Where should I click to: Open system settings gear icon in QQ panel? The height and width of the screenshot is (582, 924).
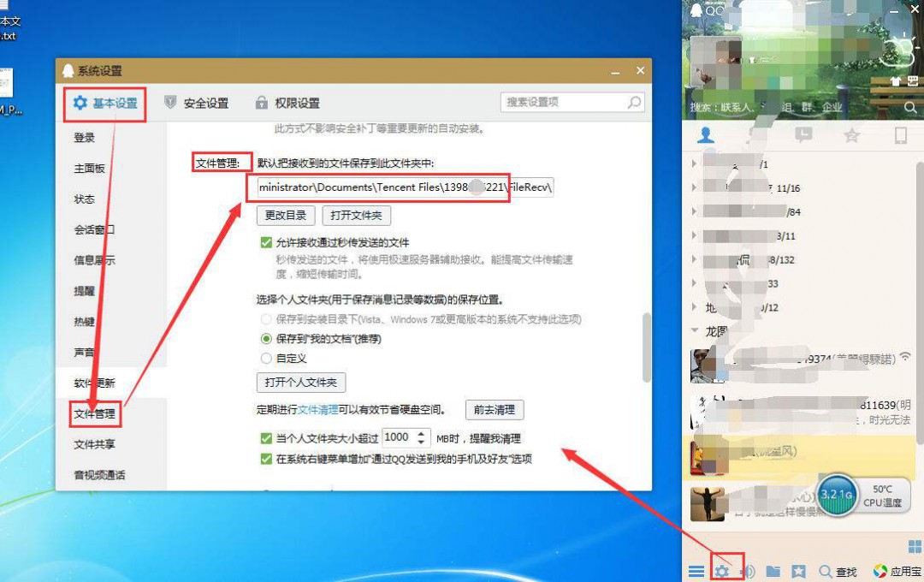click(x=722, y=572)
